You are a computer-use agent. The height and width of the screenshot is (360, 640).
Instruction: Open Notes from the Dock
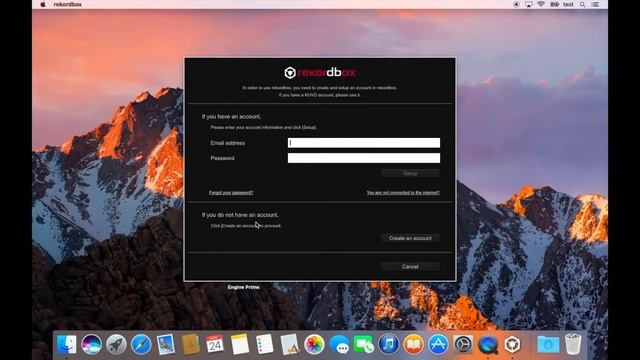[240, 344]
